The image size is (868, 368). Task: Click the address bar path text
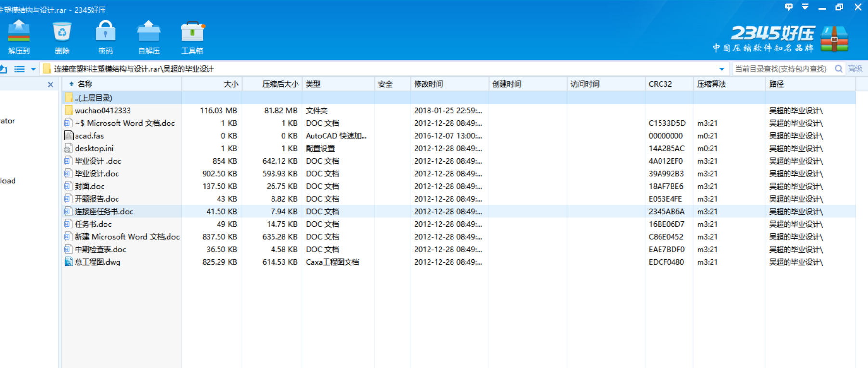coord(134,69)
